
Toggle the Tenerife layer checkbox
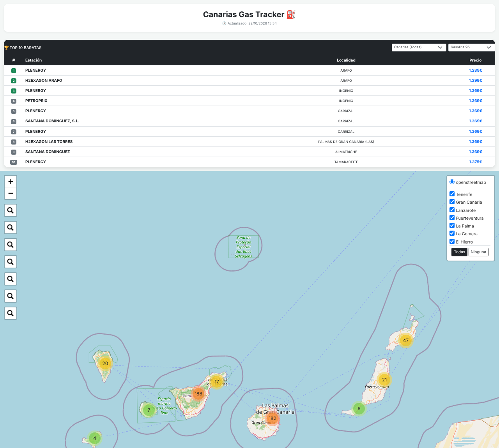(452, 194)
